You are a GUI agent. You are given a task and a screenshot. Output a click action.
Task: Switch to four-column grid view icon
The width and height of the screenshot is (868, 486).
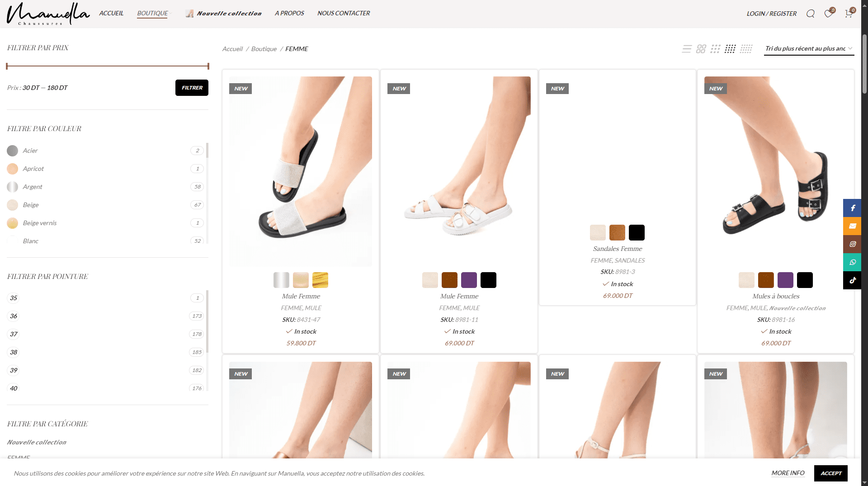[x=730, y=49]
